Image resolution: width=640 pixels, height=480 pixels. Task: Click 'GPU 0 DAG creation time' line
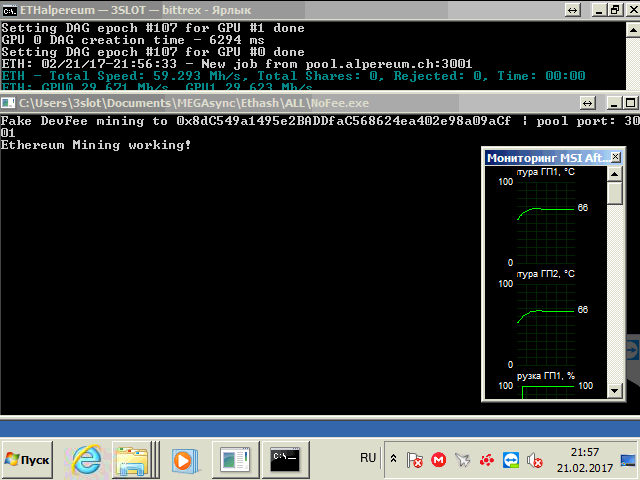pyautogui.click(x=133, y=40)
